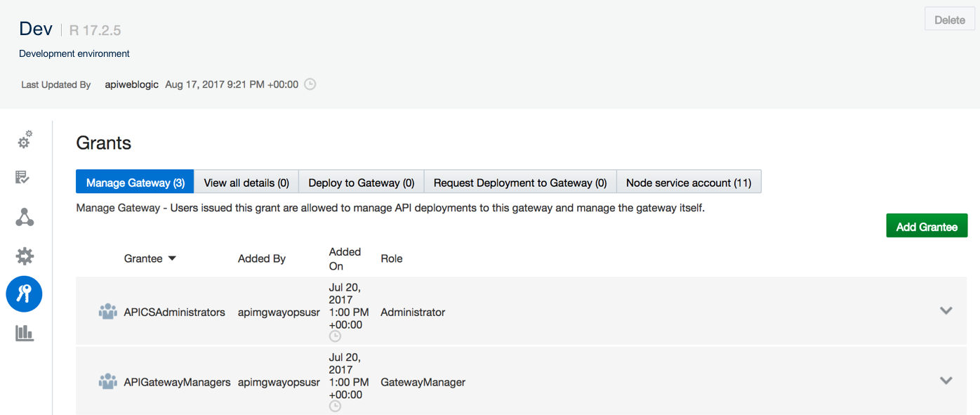Expand the APIGatewayManagers grant row chevron
Image resolution: width=980 pixels, height=415 pixels.
point(946,381)
